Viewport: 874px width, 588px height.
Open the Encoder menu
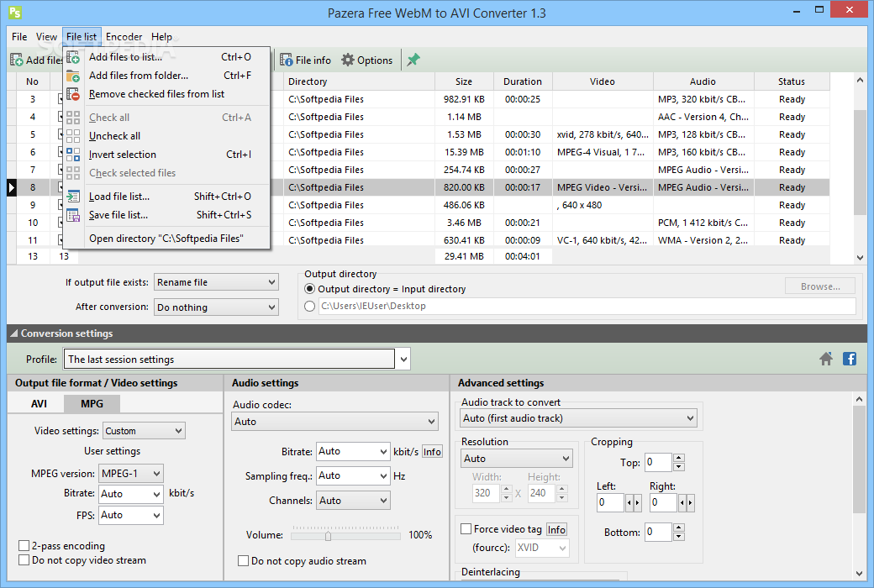coord(124,37)
